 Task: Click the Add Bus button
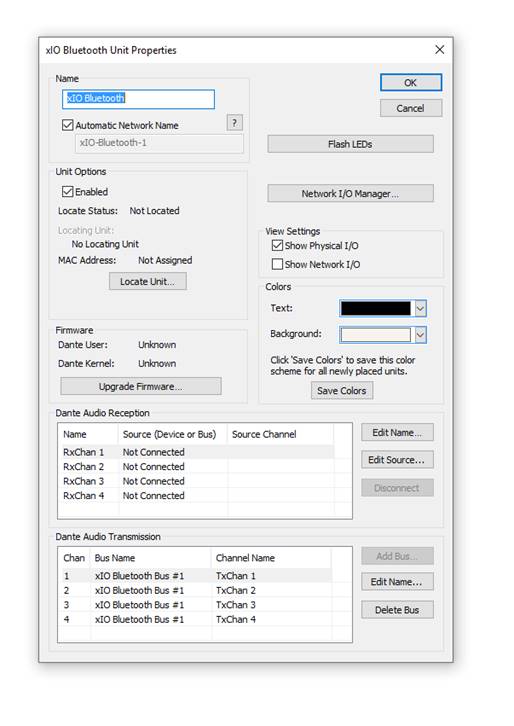pyautogui.click(x=397, y=556)
